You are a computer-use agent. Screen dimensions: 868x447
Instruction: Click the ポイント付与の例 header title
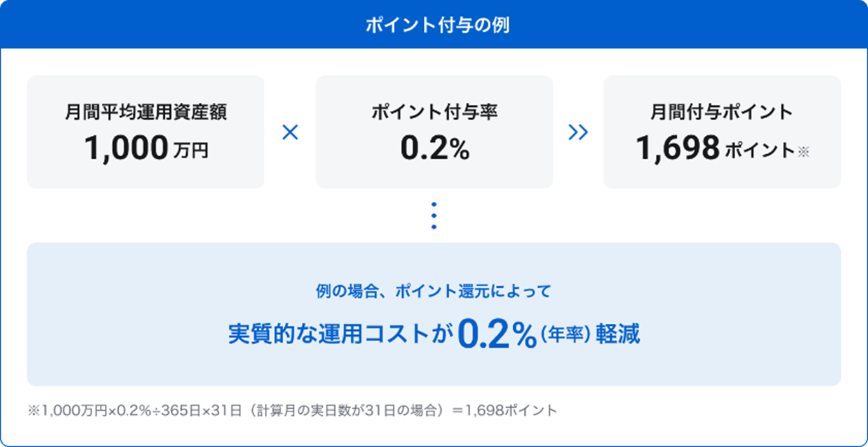tap(434, 25)
